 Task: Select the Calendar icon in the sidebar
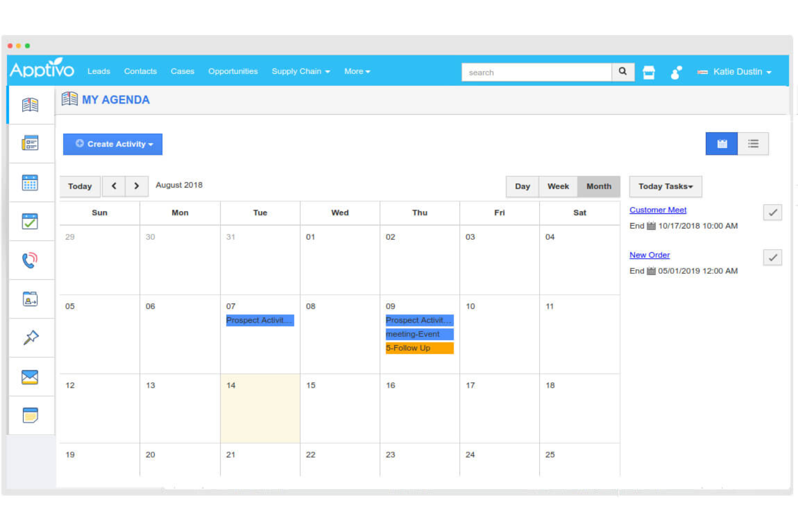30,183
